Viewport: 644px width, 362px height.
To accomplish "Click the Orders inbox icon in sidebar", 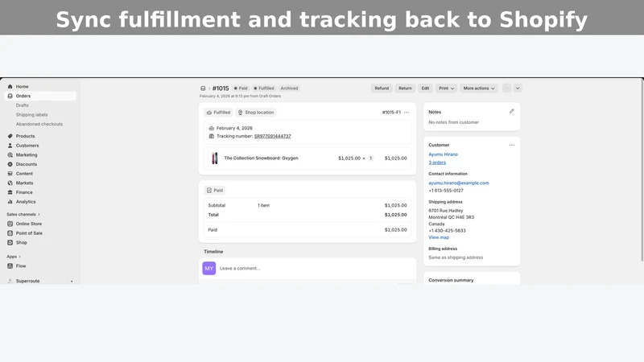I will [x=10, y=96].
